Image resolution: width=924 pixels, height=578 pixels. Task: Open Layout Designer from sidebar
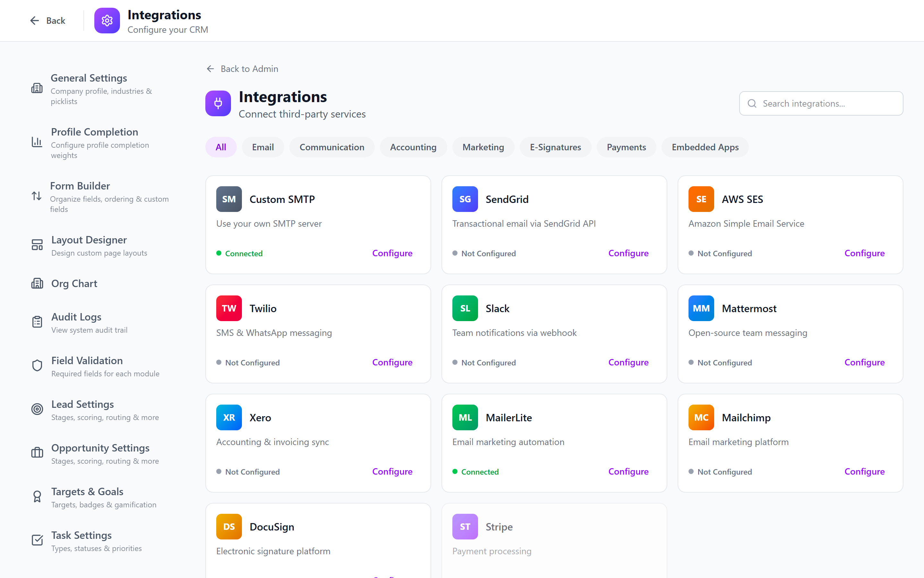pos(100,245)
